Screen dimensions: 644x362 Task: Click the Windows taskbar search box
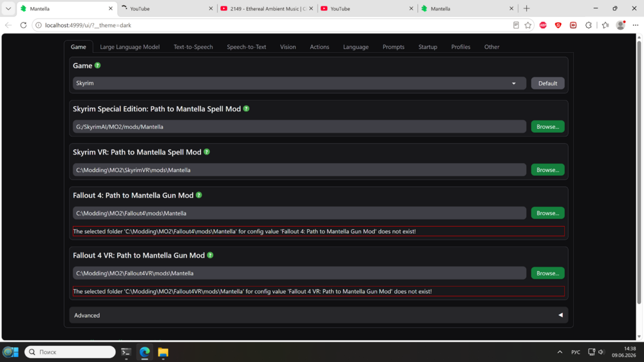coord(70,352)
